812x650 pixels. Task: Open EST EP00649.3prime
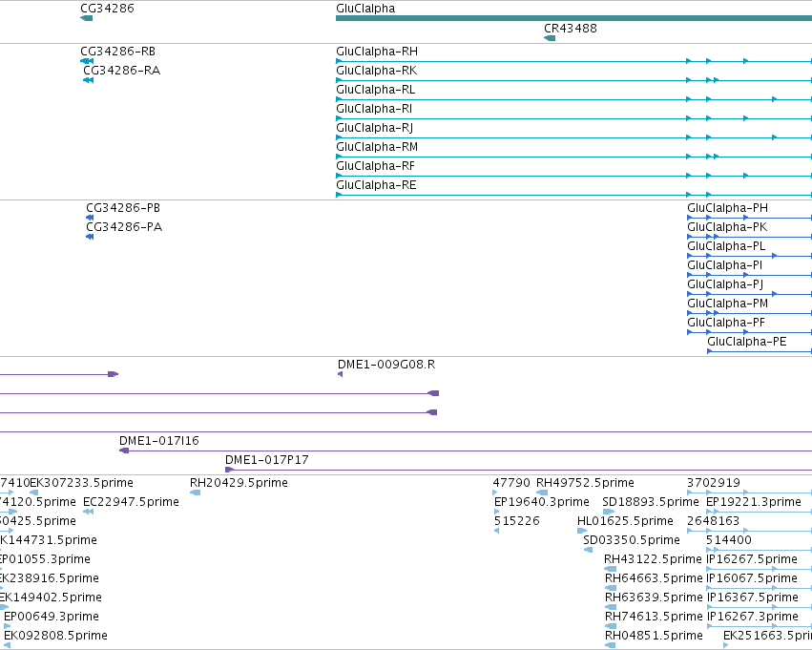click(x=52, y=617)
